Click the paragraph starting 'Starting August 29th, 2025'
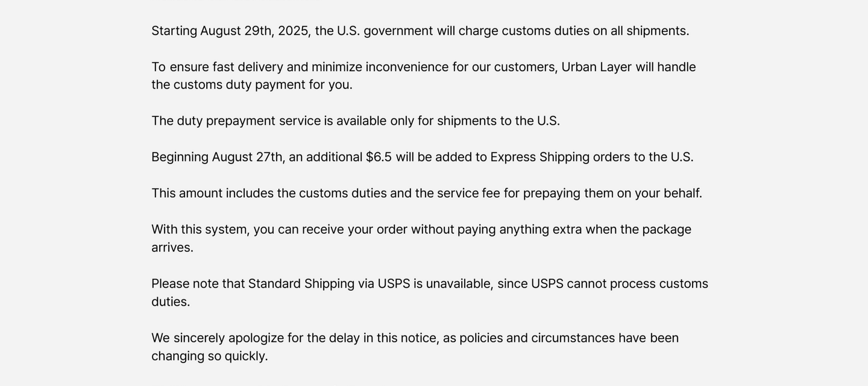The image size is (868, 386). (420, 31)
